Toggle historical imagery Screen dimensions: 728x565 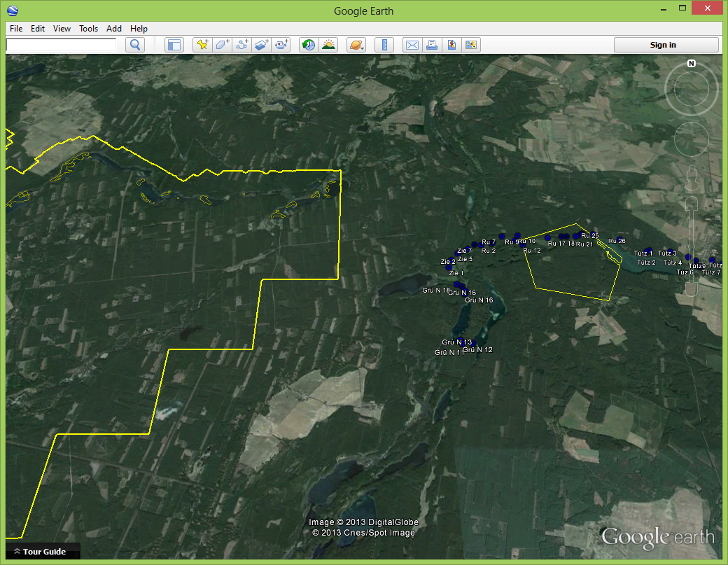point(308,45)
